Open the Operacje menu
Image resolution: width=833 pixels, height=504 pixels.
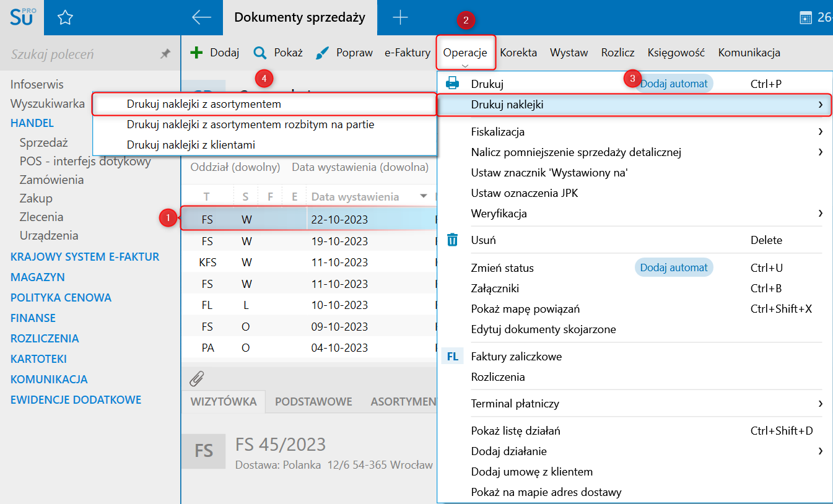[x=465, y=53]
